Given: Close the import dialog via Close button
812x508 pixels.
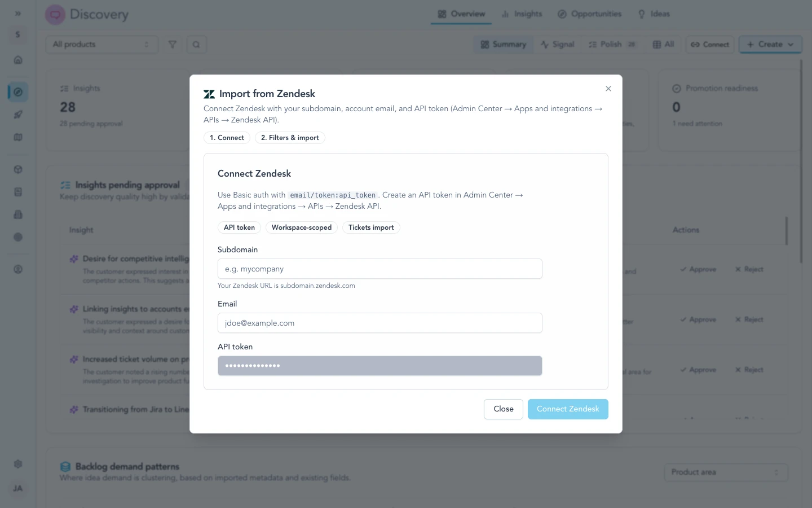Looking at the screenshot, I should tap(503, 409).
